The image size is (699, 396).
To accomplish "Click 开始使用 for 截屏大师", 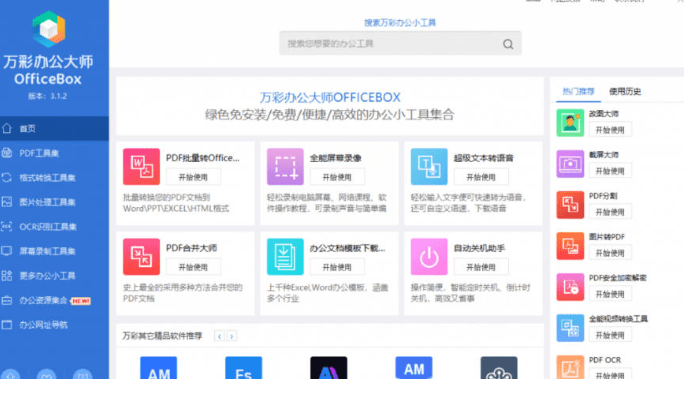I will pos(610,171).
